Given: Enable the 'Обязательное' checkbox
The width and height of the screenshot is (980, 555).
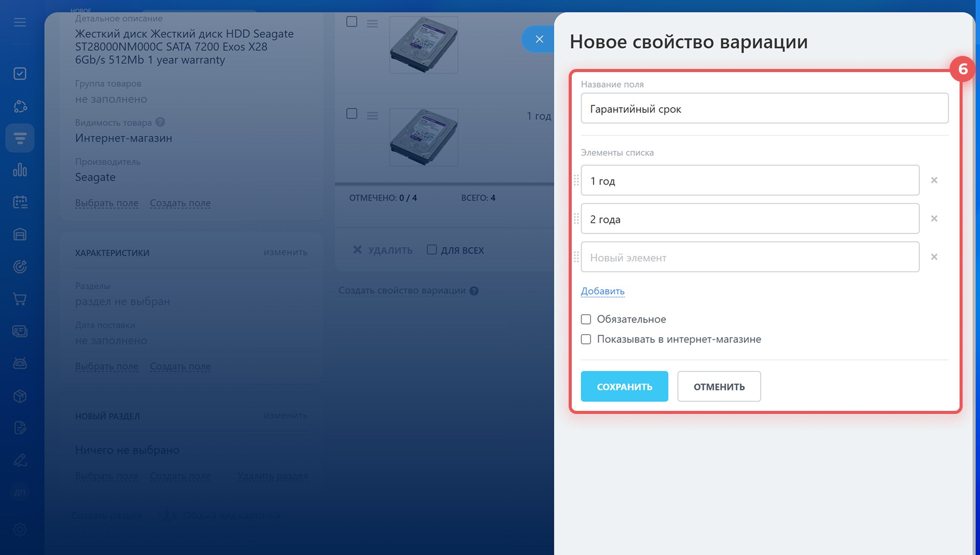Looking at the screenshot, I should 586,319.
